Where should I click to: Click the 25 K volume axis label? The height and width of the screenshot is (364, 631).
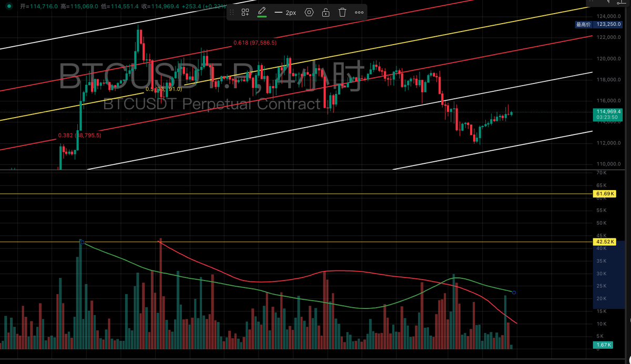602,286
